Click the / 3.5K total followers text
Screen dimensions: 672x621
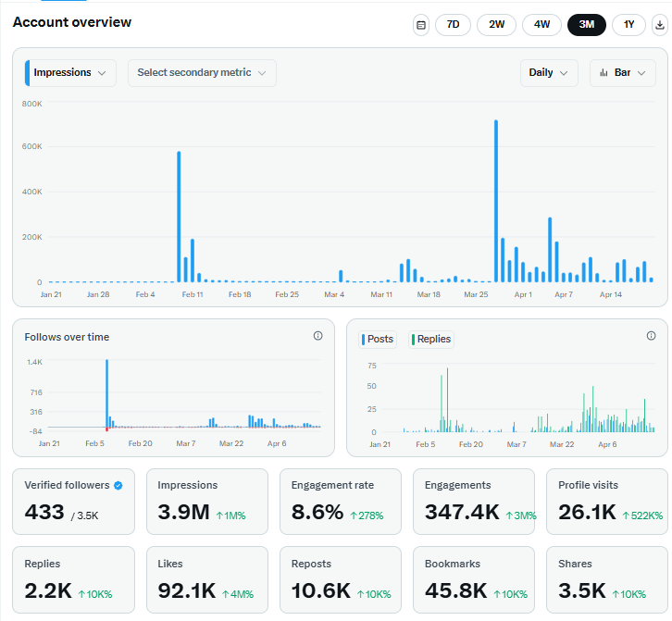(85, 515)
